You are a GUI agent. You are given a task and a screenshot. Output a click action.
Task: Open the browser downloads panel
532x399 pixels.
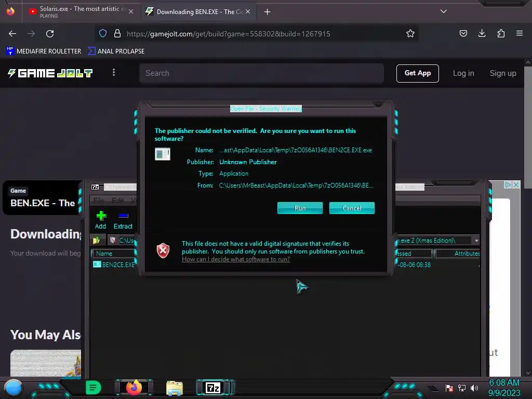tap(482, 33)
